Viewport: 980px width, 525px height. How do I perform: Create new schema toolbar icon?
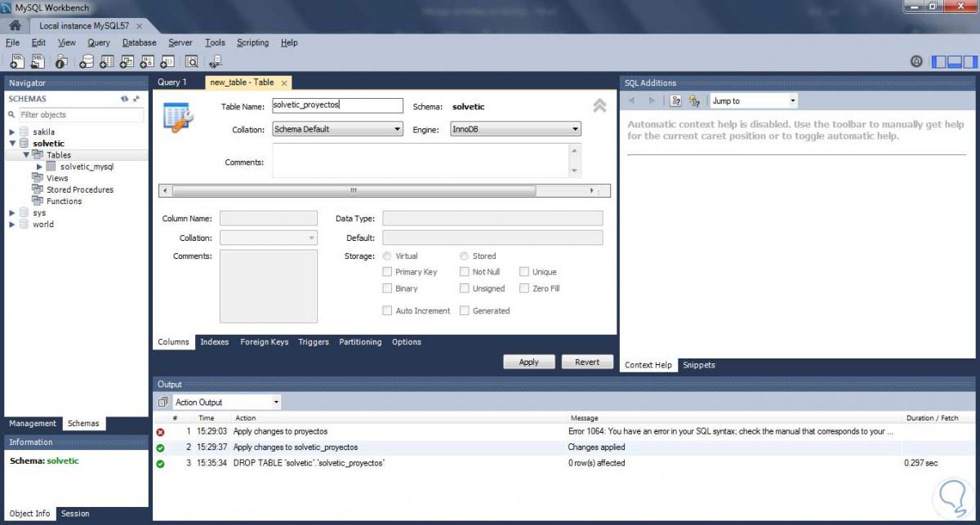point(86,61)
